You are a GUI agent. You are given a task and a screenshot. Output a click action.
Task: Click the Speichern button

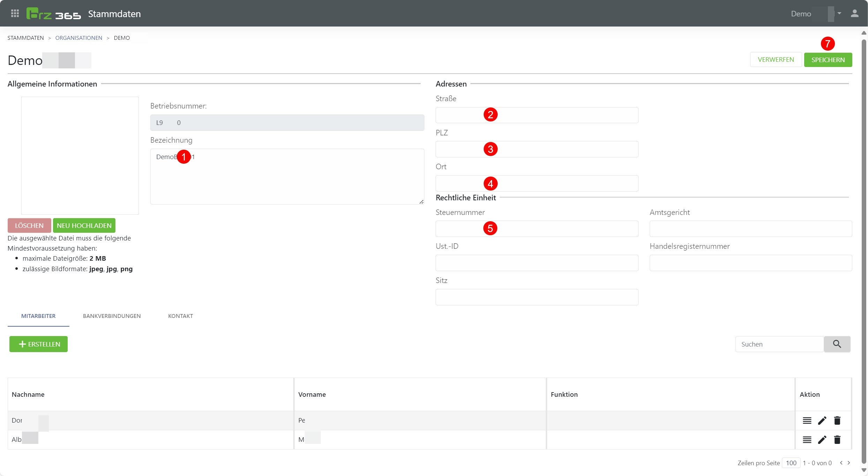(x=828, y=60)
